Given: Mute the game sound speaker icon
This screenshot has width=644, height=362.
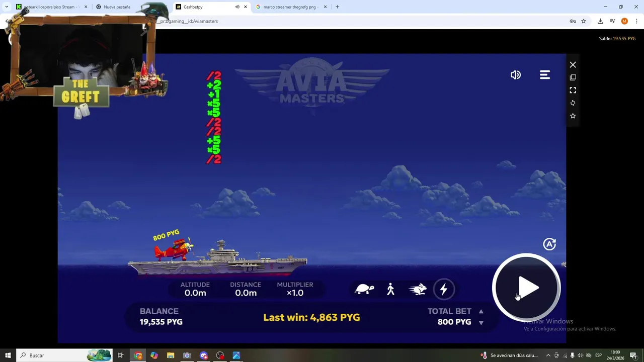Looking at the screenshot, I should (516, 75).
